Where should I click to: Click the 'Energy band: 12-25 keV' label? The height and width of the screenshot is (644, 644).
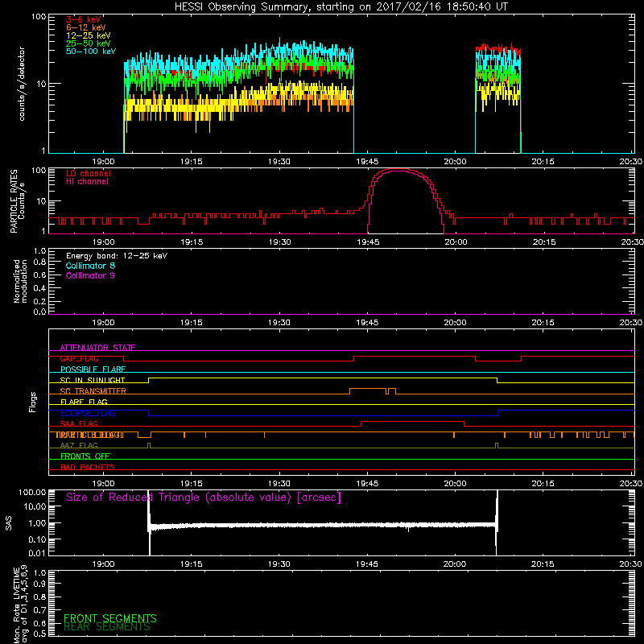(x=117, y=256)
